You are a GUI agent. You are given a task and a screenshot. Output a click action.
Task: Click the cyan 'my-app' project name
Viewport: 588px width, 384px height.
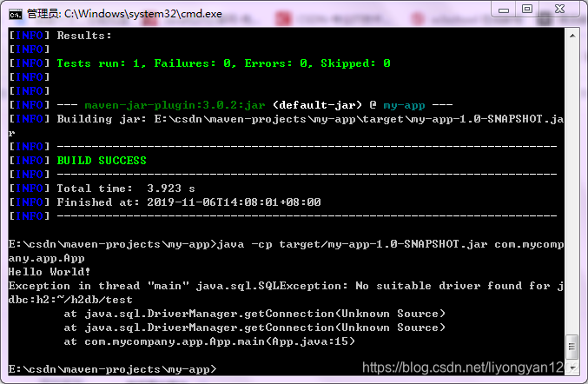(x=404, y=106)
